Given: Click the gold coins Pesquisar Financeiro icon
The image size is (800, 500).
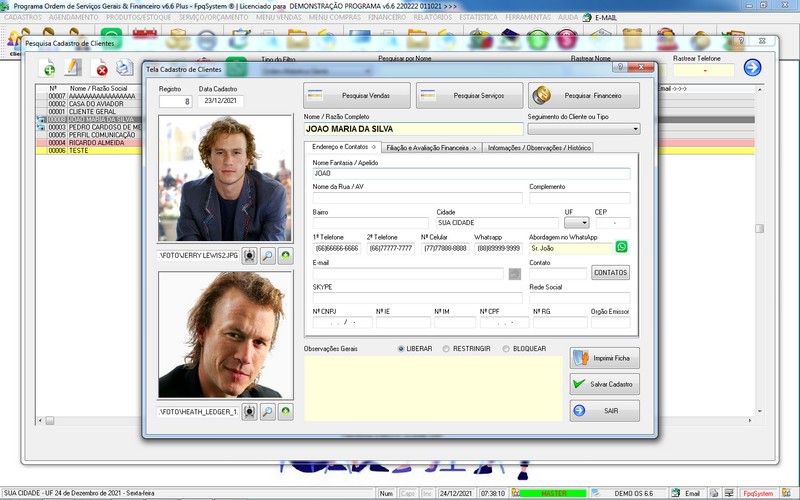Looking at the screenshot, I should pyautogui.click(x=542, y=95).
